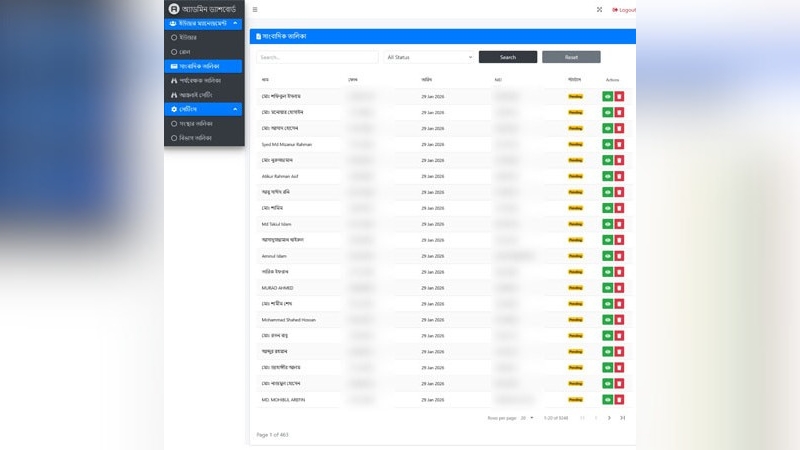Viewport: 800px width, 450px height.
Task: View details of Syed Md Mizanur Rahman
Action: (x=607, y=144)
